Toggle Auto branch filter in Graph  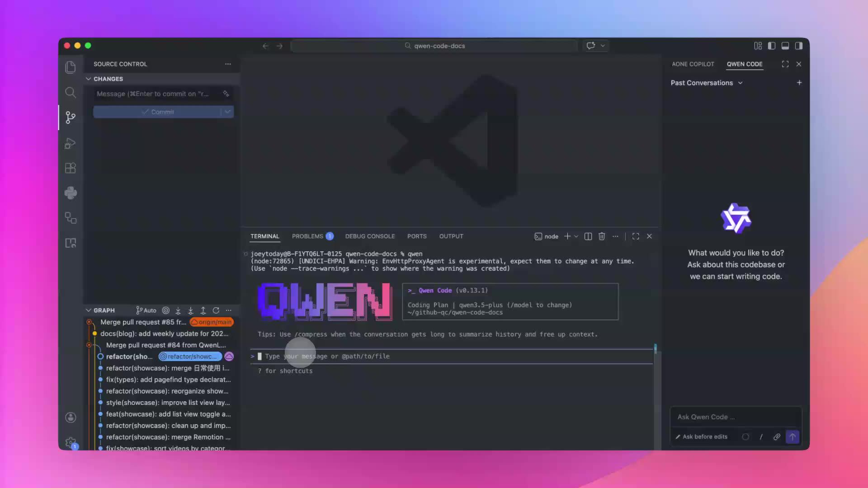[x=146, y=310]
